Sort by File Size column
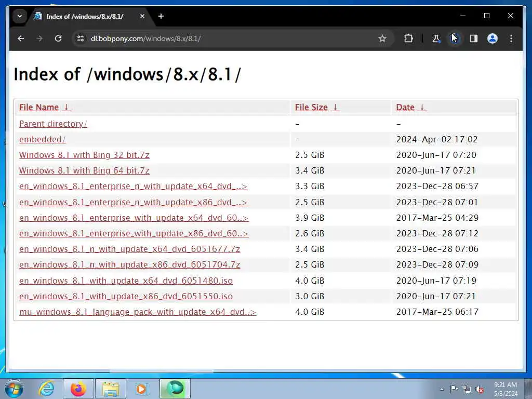532x399 pixels. [x=311, y=107]
